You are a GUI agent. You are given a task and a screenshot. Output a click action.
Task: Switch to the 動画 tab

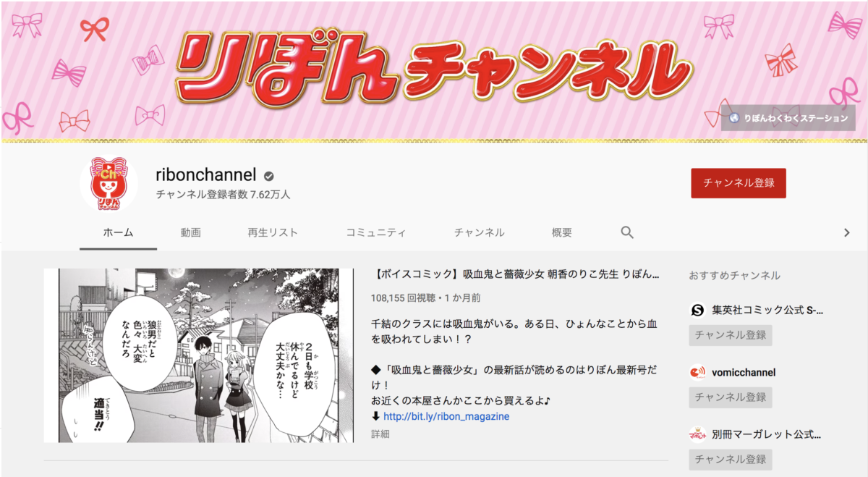[190, 232]
